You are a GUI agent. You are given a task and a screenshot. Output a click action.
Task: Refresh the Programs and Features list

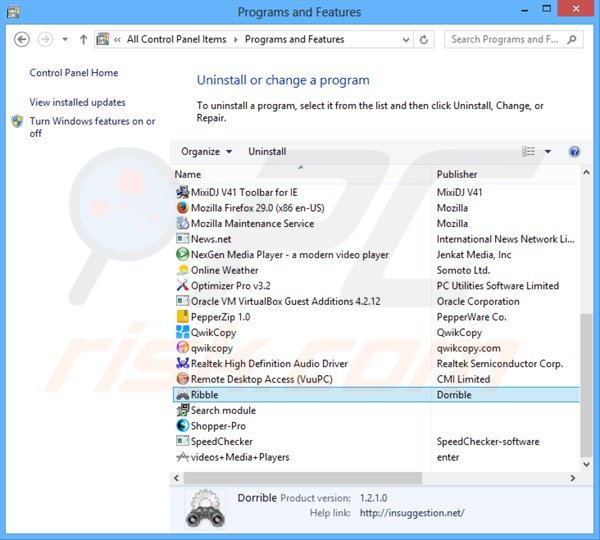coord(424,39)
